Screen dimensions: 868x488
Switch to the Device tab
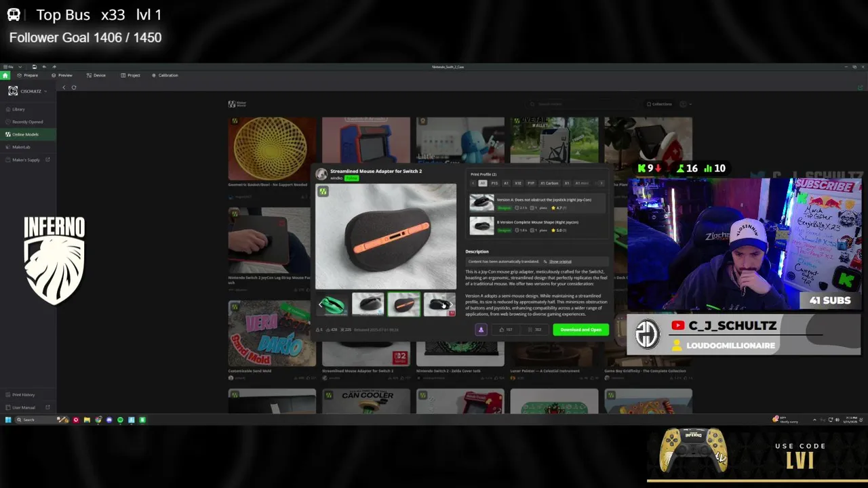96,75
